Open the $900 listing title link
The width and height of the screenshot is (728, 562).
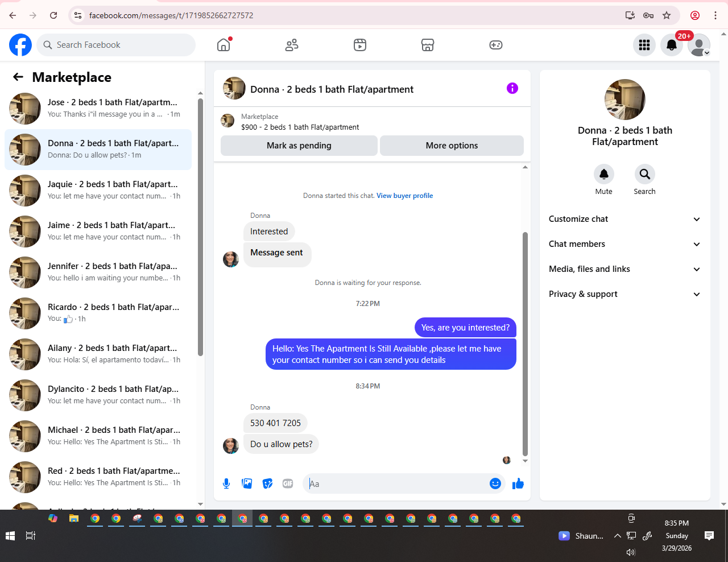300,127
